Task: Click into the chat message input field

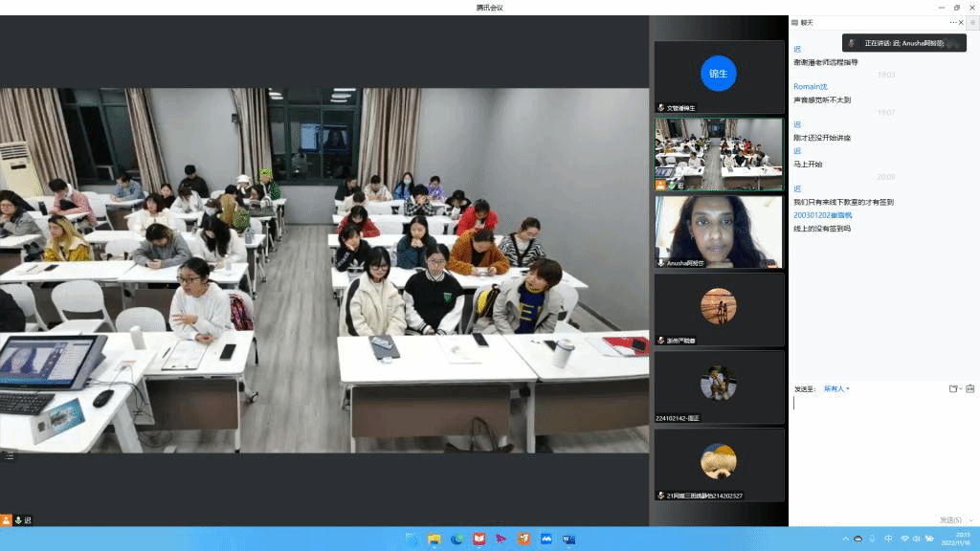Action: point(880,450)
